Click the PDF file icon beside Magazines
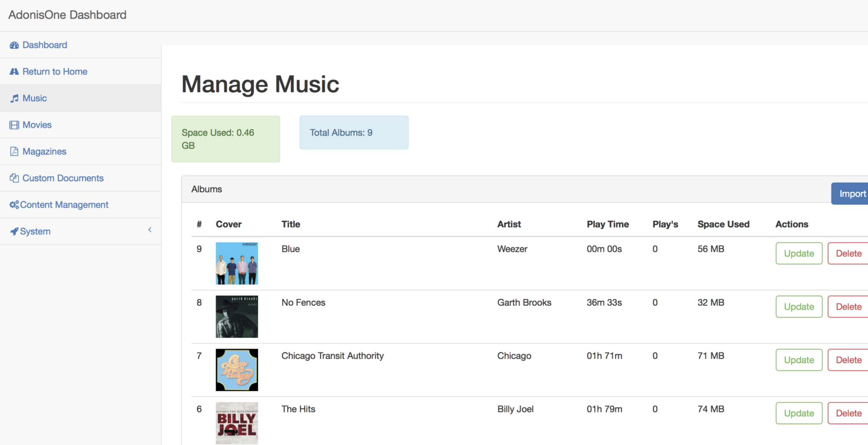 [x=14, y=152]
